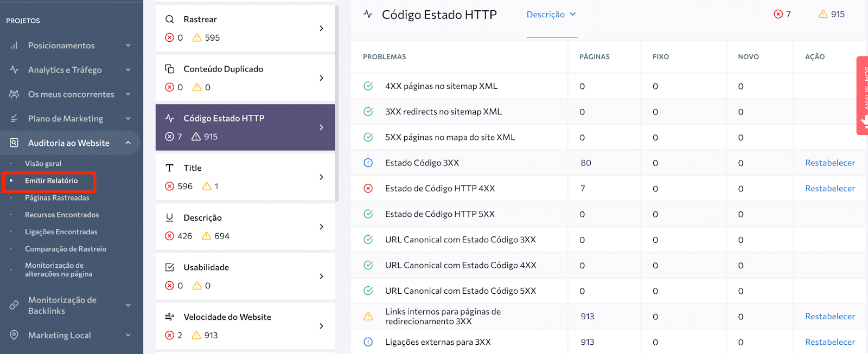The image size is (868, 354).
Task: Click Restabelecer for Estado Código 3XX
Action: pyautogui.click(x=830, y=163)
